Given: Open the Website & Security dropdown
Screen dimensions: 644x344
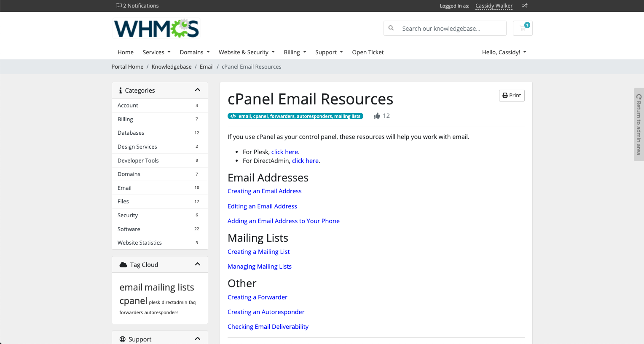Looking at the screenshot, I should pos(247,52).
